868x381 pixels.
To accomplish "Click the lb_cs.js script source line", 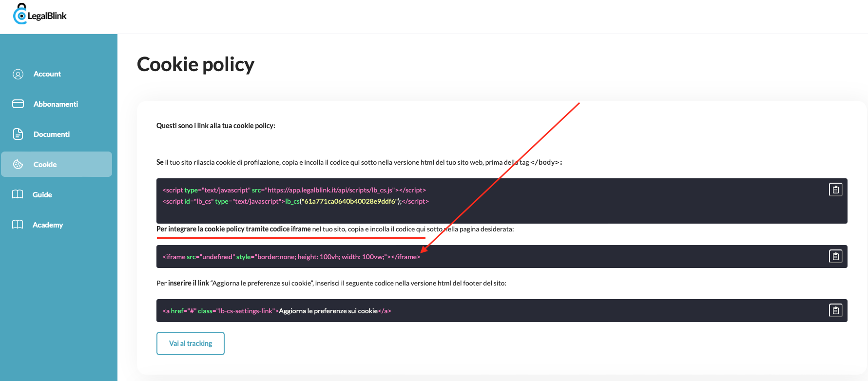I will click(x=294, y=190).
